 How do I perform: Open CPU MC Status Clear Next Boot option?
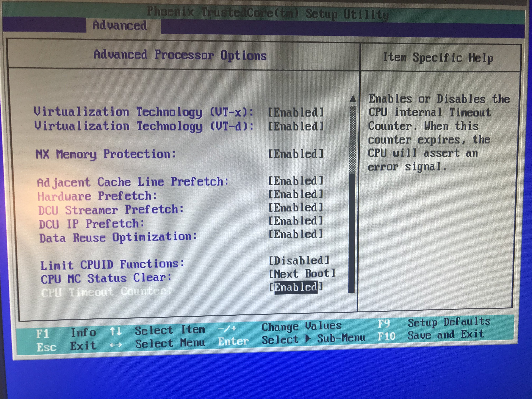[x=302, y=274]
